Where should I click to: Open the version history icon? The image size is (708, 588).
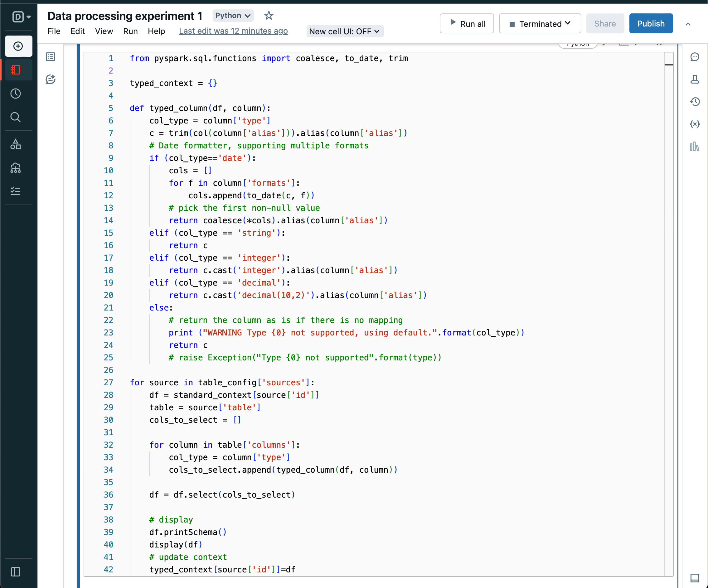pos(695,101)
